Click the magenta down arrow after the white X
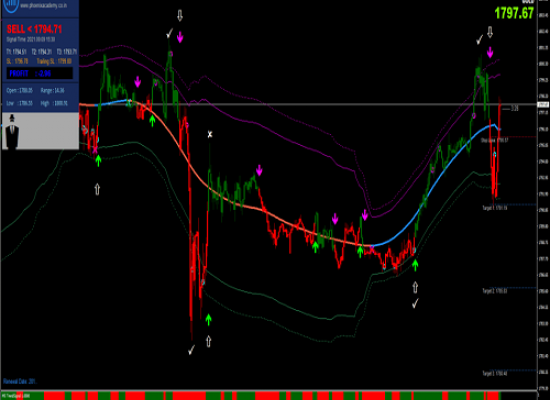The image size is (550, 400). coord(259,170)
